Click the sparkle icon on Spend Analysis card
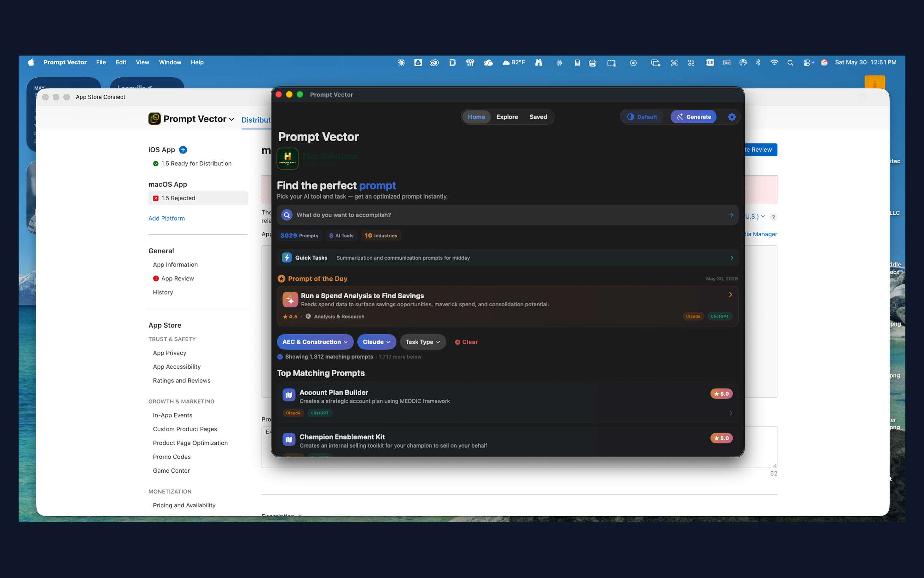The width and height of the screenshot is (924, 578). [290, 300]
